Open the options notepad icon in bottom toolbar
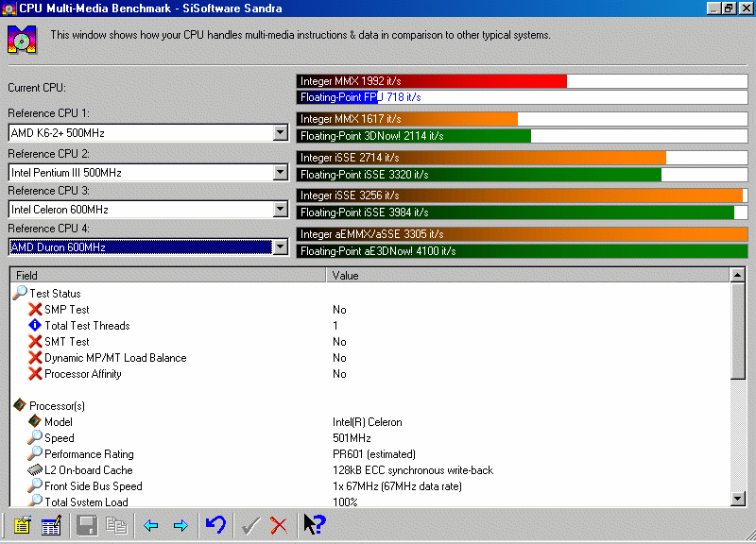The width and height of the screenshot is (756, 544). [22, 525]
